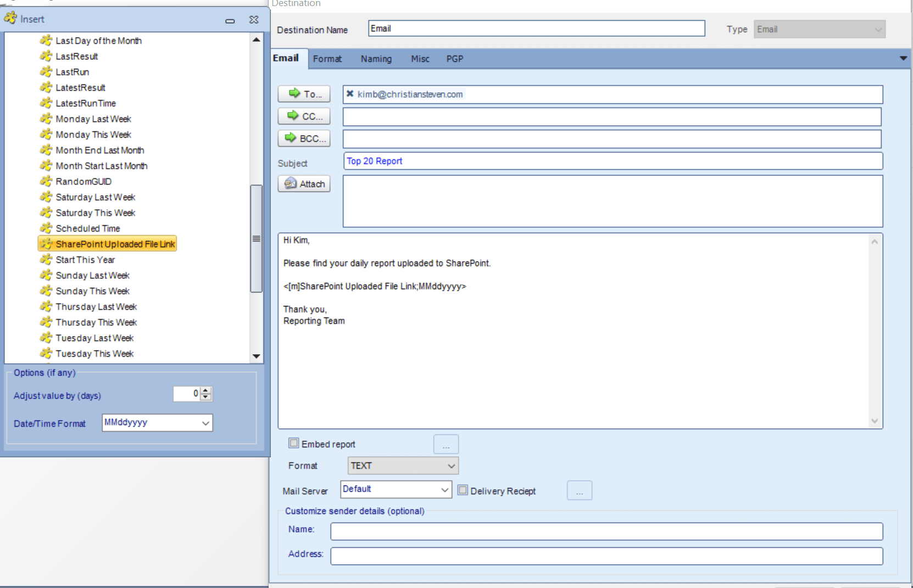Click the icon beside Start This Year
This screenshot has height=588, width=913.
[x=46, y=259]
